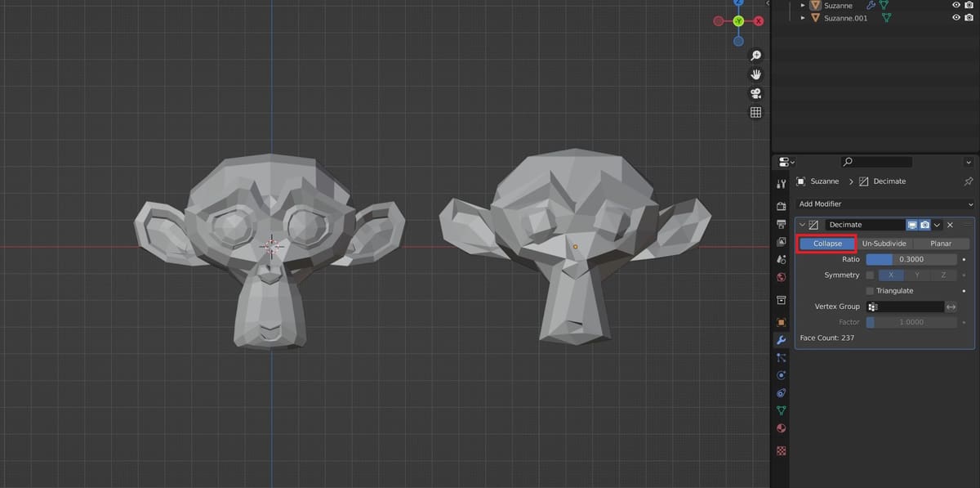Open the Material properties tab icon
Image resolution: width=980 pixels, height=488 pixels.
click(782, 428)
